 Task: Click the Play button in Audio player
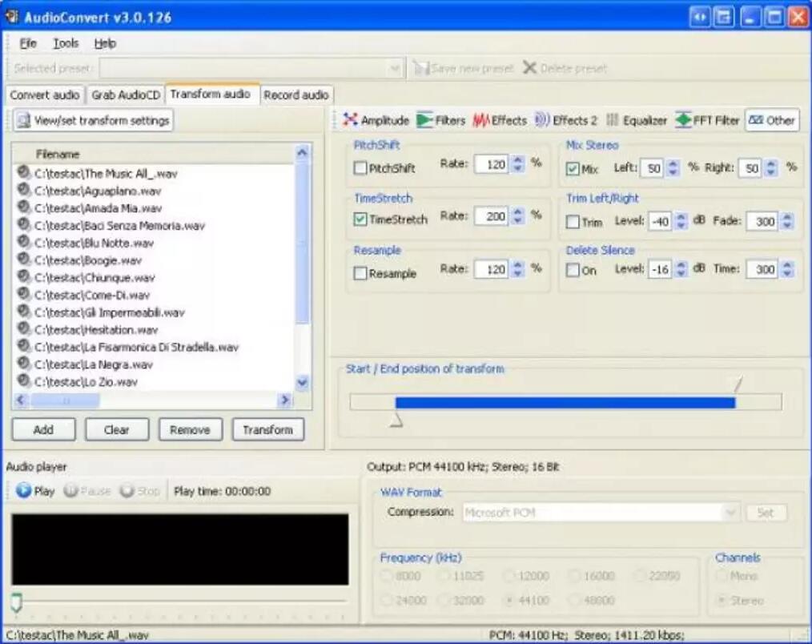coord(35,491)
